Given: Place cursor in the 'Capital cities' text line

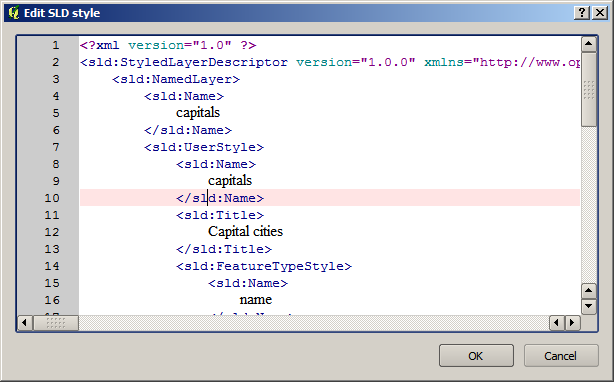Looking at the screenshot, I should click(245, 232).
